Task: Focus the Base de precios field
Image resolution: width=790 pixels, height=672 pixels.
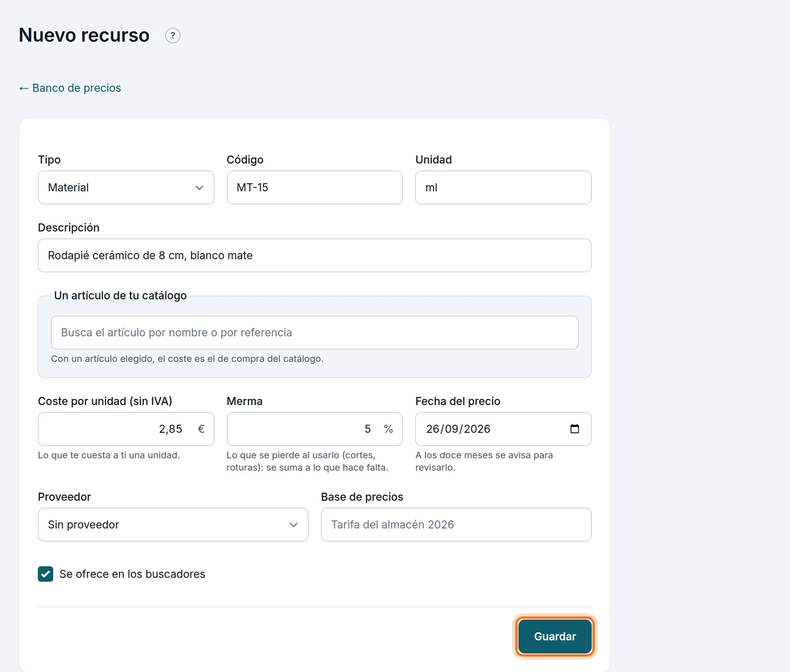Action: (x=456, y=525)
